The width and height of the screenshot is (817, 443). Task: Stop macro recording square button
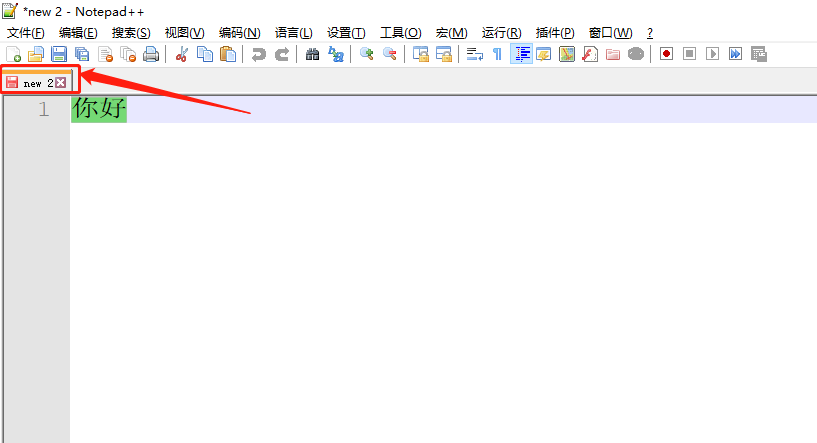pyautogui.click(x=689, y=54)
